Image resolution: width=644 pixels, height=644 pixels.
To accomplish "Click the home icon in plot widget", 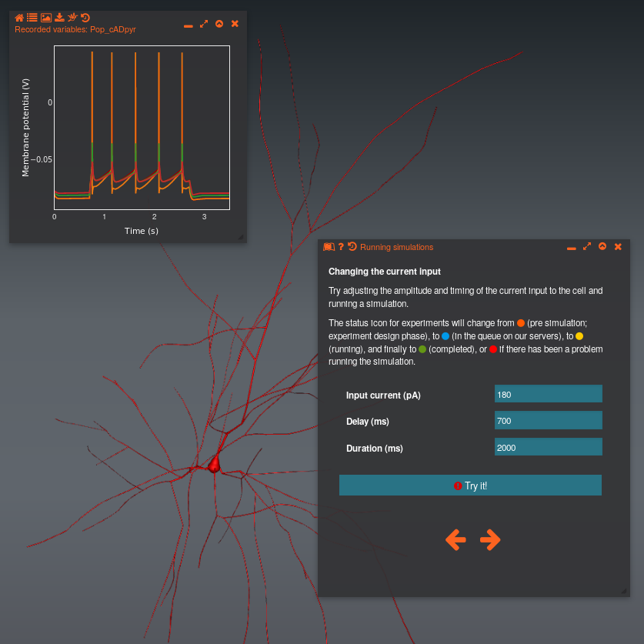I will (19, 18).
